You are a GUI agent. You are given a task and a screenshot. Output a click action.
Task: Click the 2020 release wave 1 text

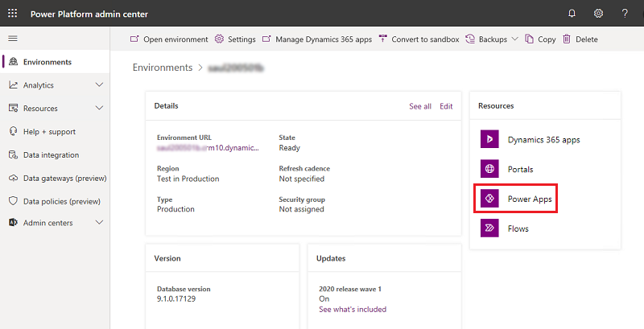tap(350, 289)
